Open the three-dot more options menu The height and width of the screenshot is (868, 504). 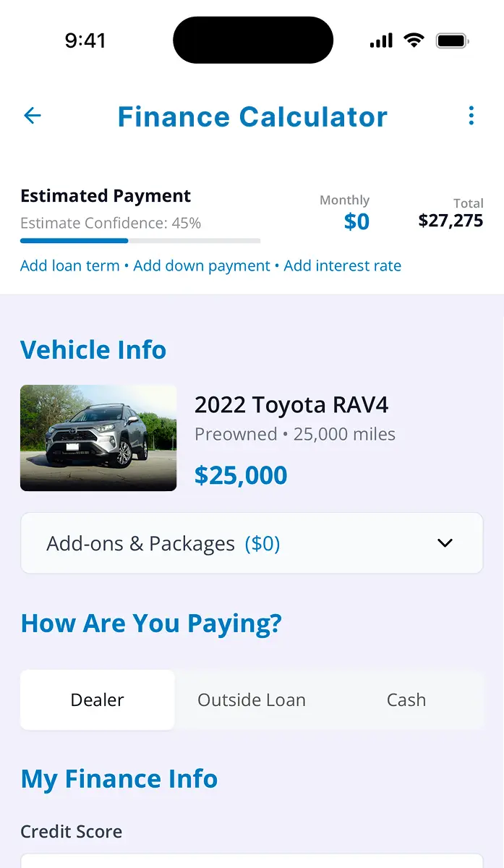point(471,116)
